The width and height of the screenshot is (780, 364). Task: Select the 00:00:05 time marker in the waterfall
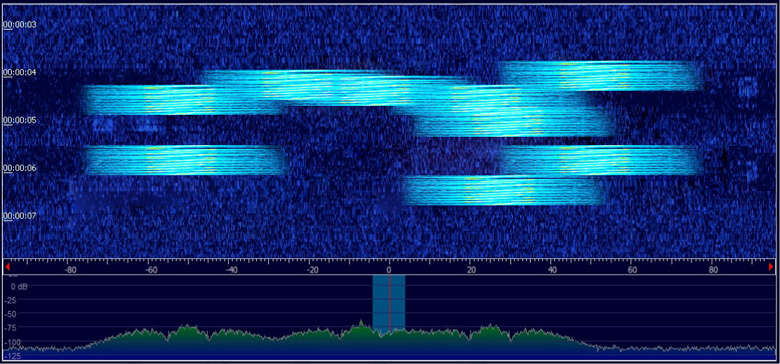[19, 120]
